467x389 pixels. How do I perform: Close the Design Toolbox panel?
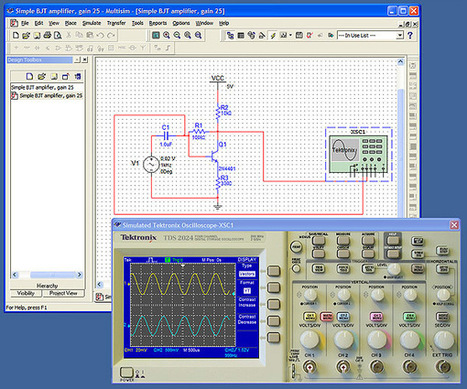click(x=85, y=60)
